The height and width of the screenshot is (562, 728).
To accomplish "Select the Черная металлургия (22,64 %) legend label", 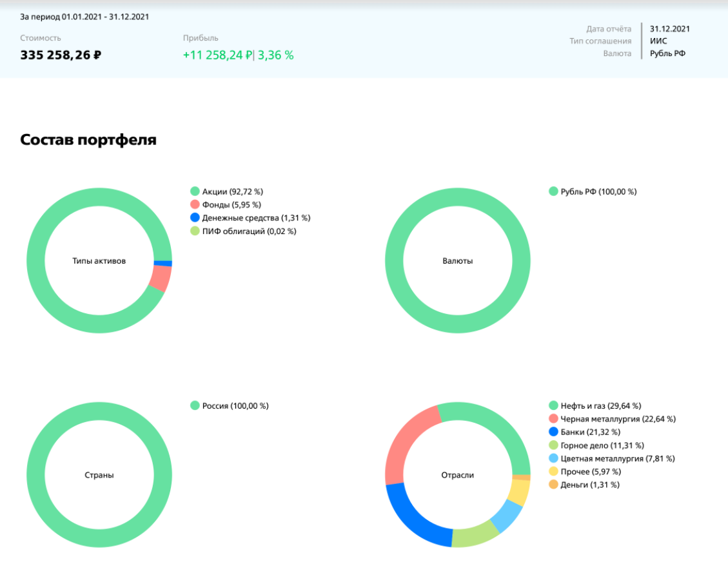I will [618, 419].
